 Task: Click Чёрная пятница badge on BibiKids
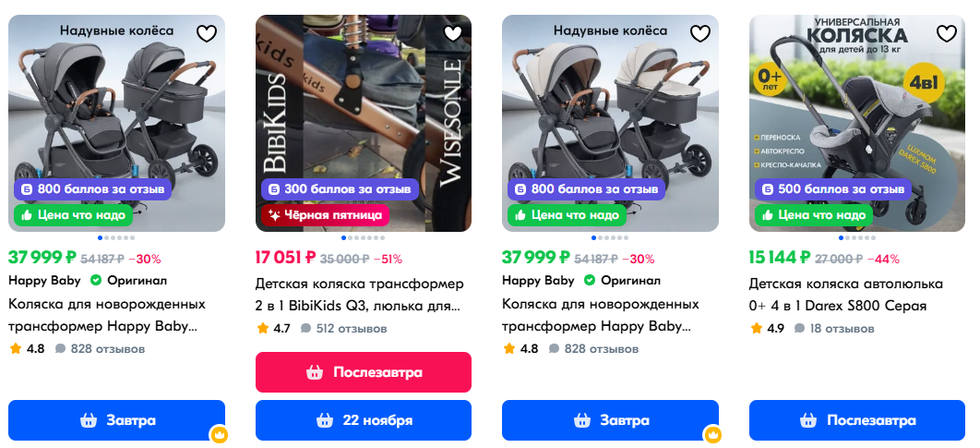[325, 215]
